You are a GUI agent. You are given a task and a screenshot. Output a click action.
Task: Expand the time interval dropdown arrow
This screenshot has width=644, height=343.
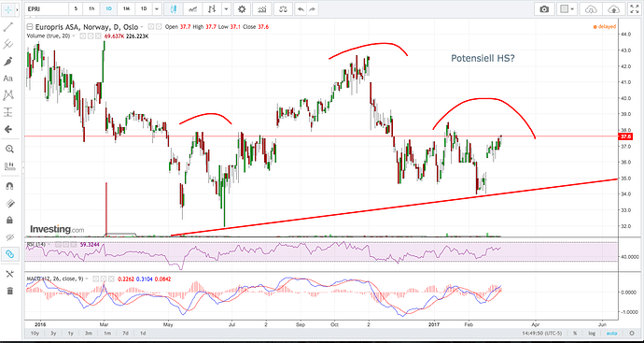[x=157, y=8]
